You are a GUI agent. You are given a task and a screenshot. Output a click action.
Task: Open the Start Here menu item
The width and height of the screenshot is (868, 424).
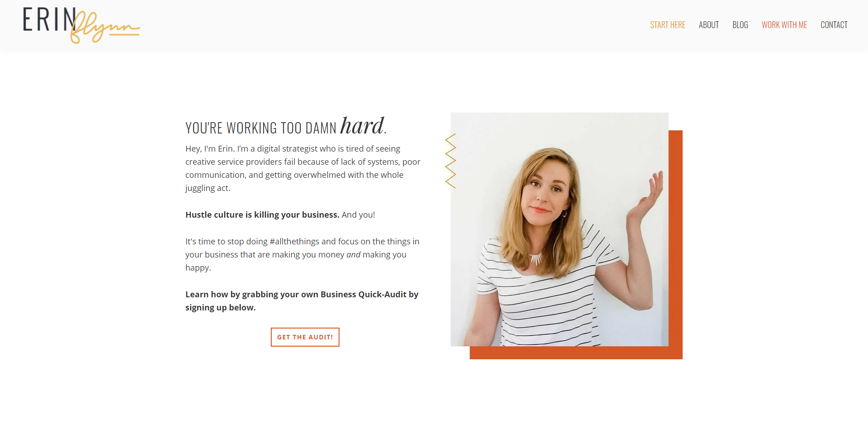pos(667,25)
